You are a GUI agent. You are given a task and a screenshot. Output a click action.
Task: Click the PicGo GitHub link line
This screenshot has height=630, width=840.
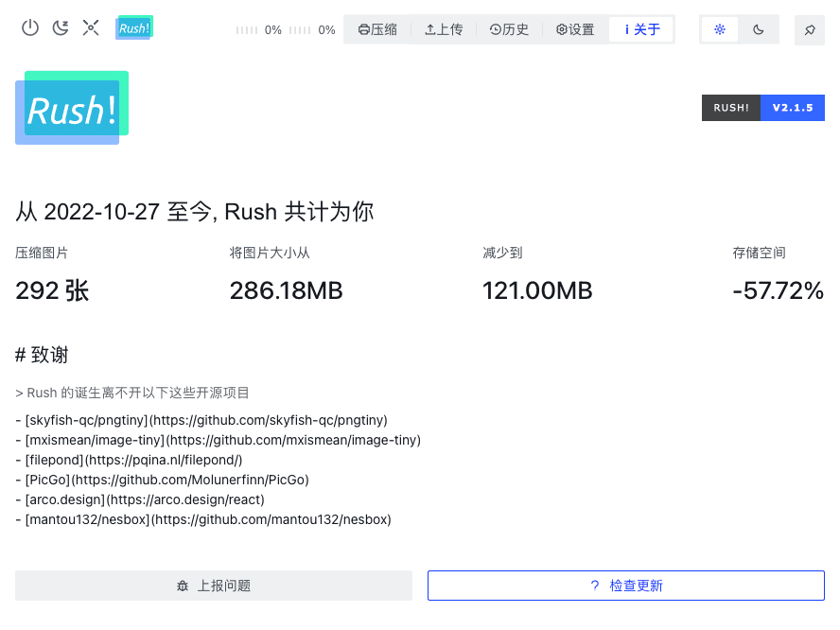pyautogui.click(x=163, y=480)
